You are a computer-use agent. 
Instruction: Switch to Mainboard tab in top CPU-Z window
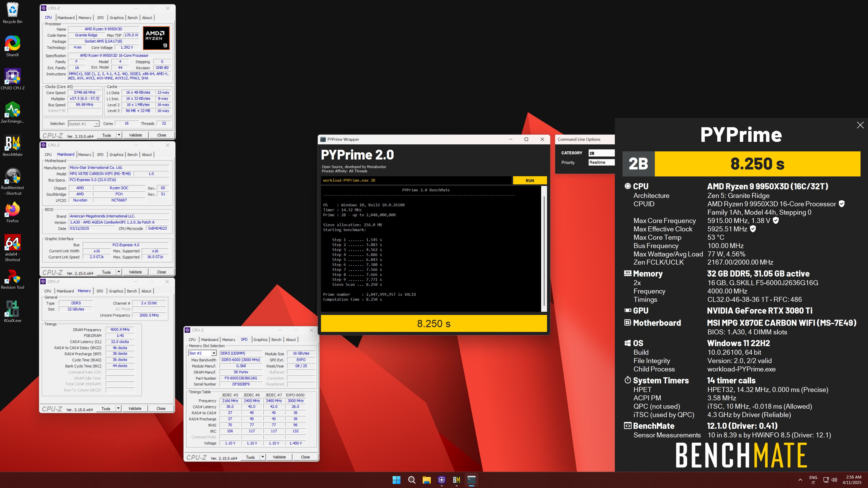click(x=66, y=18)
